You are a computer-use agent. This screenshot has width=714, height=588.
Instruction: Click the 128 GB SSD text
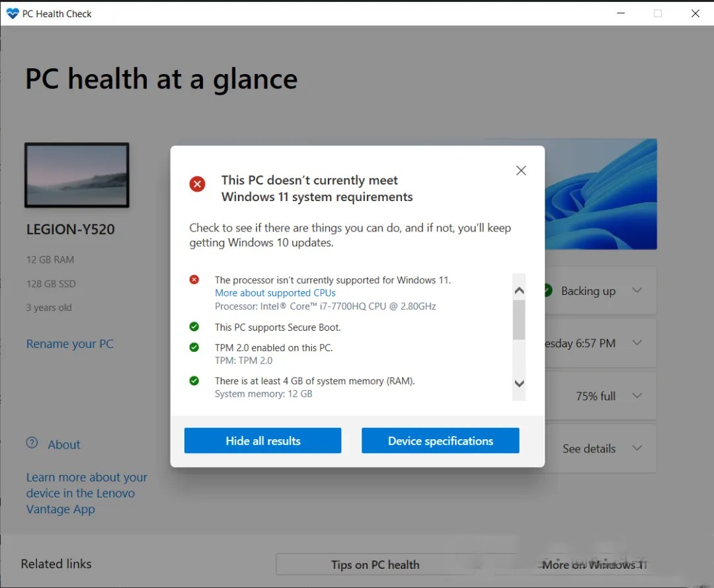51,284
